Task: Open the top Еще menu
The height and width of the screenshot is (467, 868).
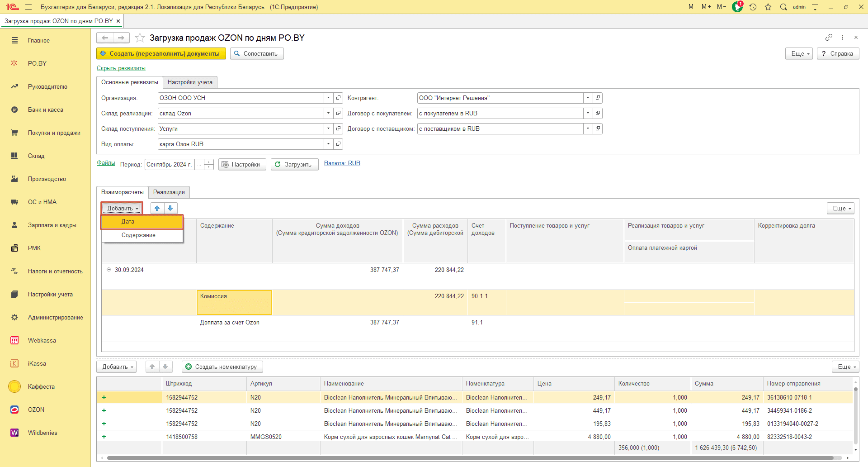Action: coord(799,53)
